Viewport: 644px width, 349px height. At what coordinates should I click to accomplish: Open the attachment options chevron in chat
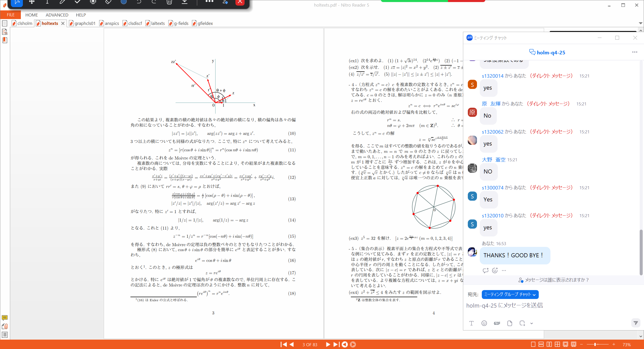click(531, 323)
